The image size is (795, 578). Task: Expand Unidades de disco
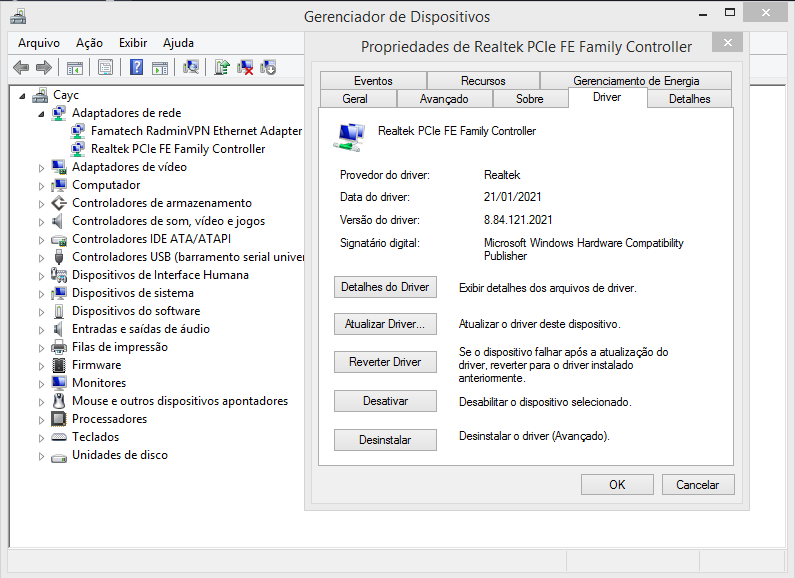[41, 456]
